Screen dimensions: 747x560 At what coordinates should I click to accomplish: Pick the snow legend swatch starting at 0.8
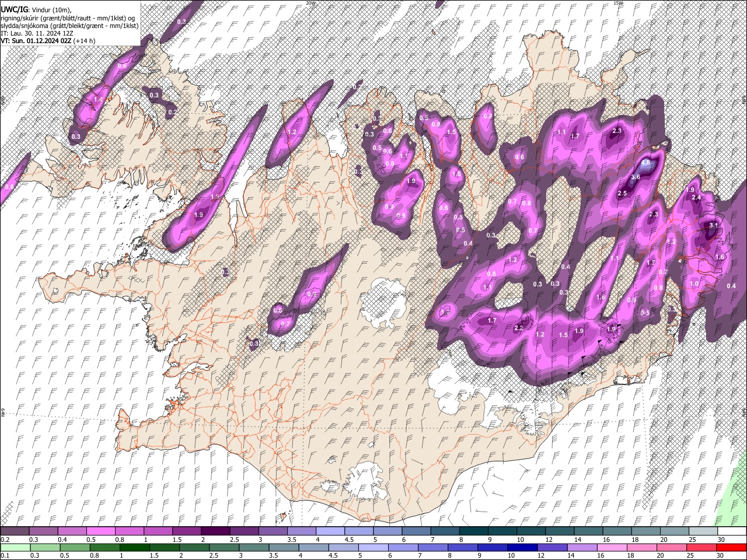130,531
